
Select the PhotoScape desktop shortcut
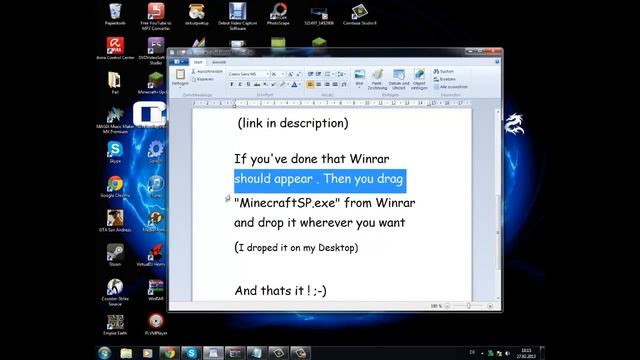(x=278, y=15)
